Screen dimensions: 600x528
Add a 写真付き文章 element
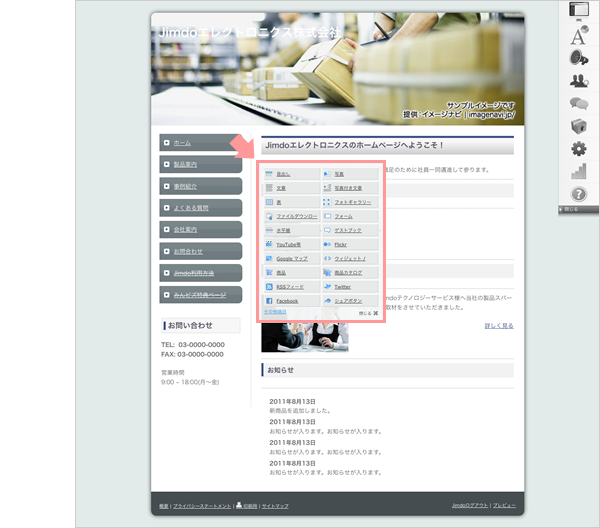[x=350, y=188]
